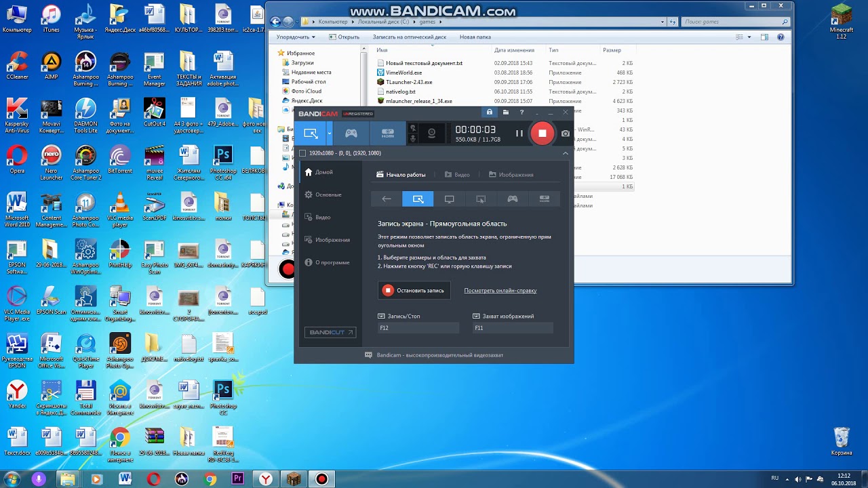Click Открыть in Explorer toolbar

click(x=344, y=37)
